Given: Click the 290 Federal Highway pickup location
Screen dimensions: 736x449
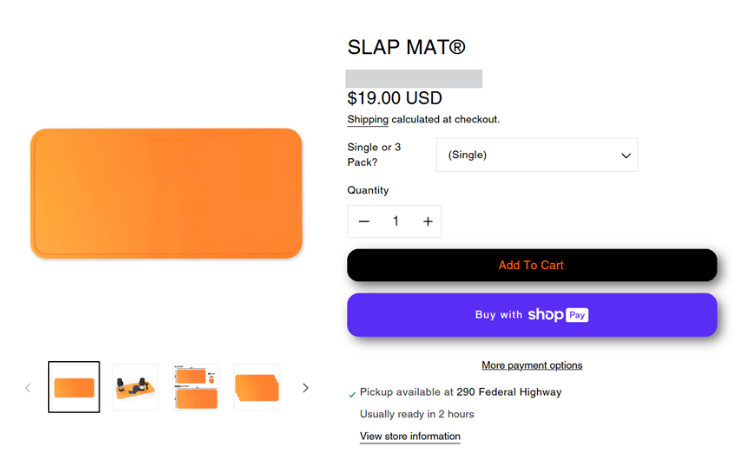Looking at the screenshot, I should pos(511,392).
